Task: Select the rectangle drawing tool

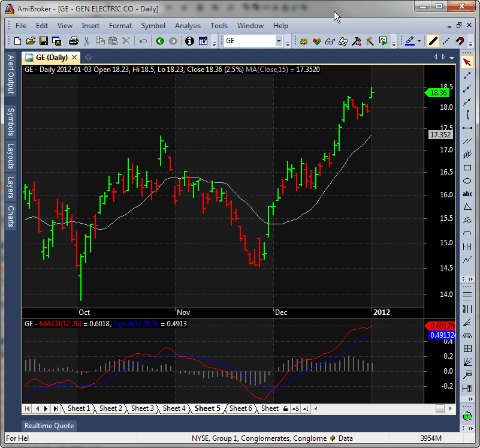Action: point(467,168)
